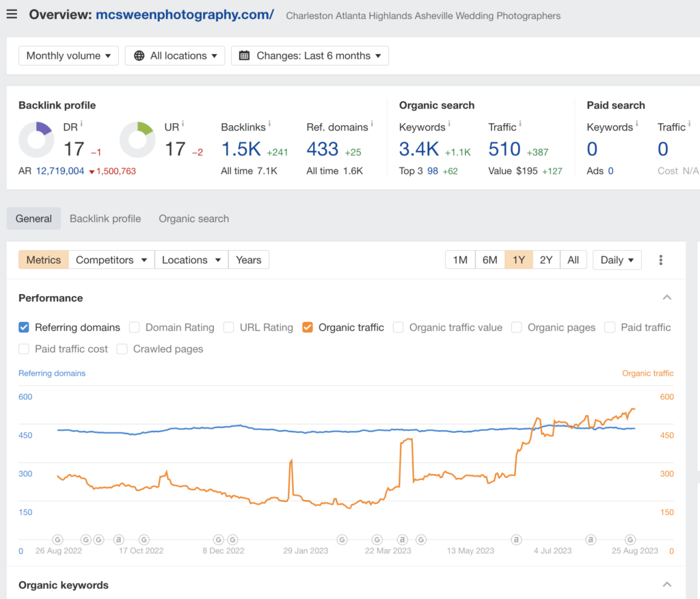Open the 510 organic Traffic figure
The height and width of the screenshot is (599, 700).
[x=504, y=149]
